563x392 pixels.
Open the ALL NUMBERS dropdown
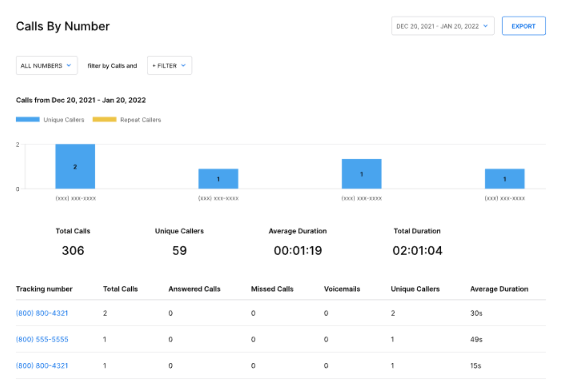pos(46,65)
